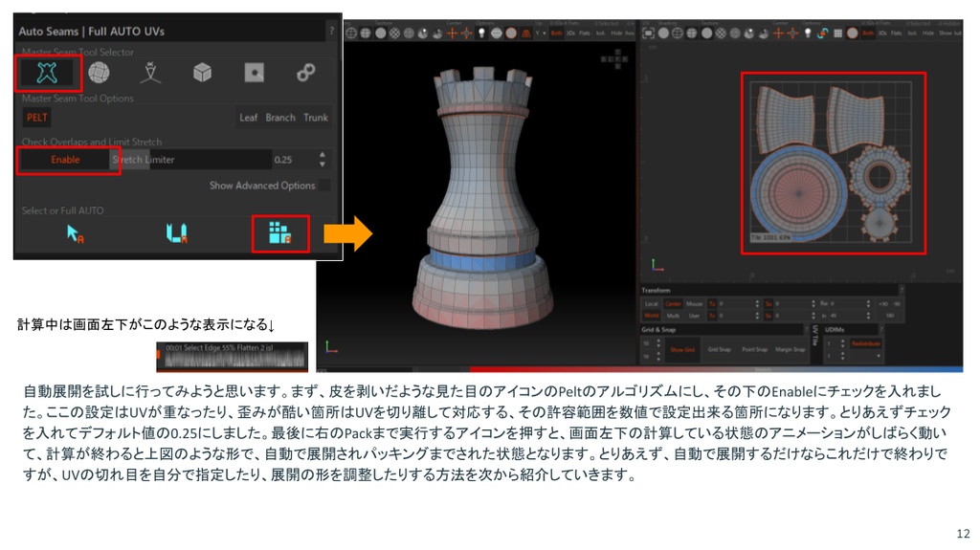The height and width of the screenshot is (550, 980).
Task: Toggle Show Grid in Grid & Snap panel
Action: point(681,349)
